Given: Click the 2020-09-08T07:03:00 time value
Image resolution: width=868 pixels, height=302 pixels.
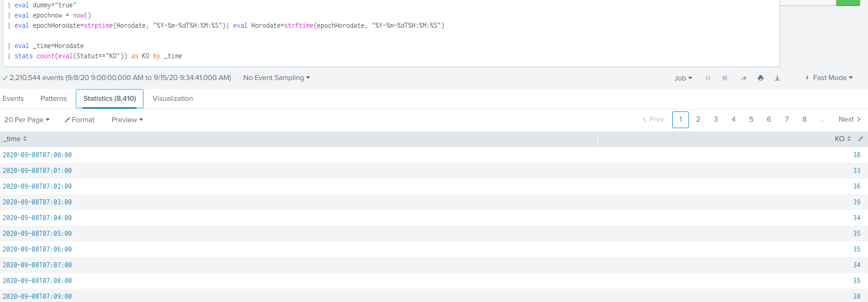Looking at the screenshot, I should (x=37, y=202).
